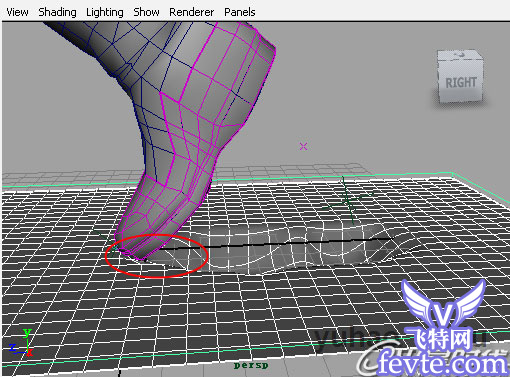
Task: Open the Shading menu
Action: pos(57,12)
